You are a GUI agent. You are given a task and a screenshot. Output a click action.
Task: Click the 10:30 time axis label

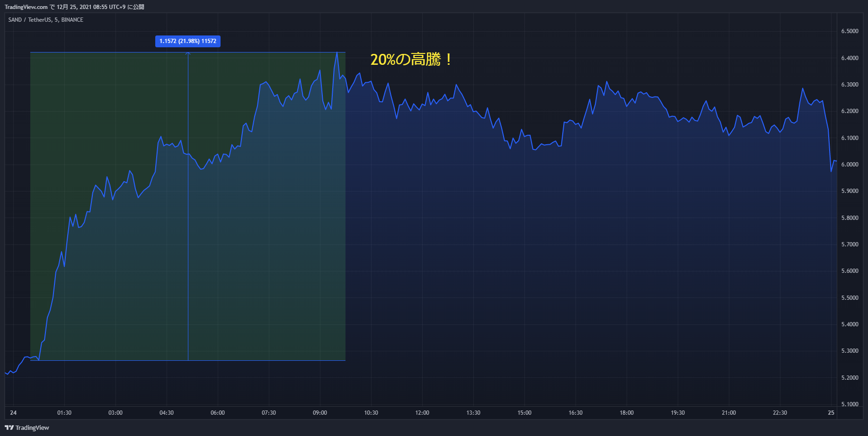tap(371, 413)
